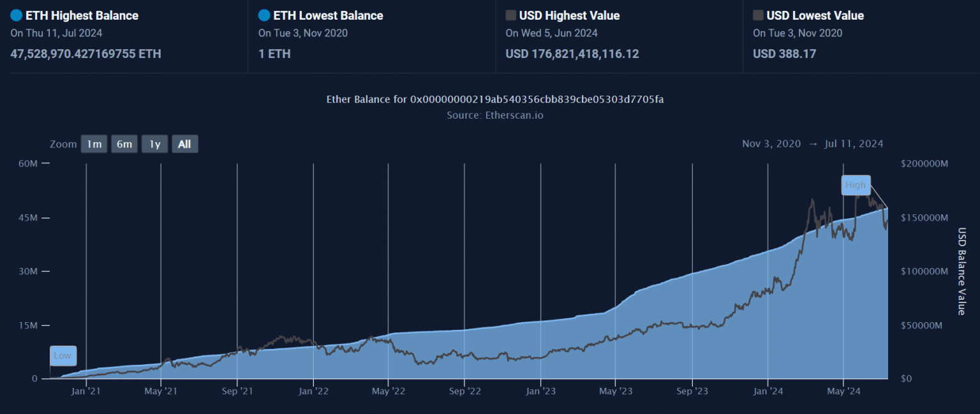Click the High marker label on chart
This screenshot has height=414, width=980.
point(856,185)
